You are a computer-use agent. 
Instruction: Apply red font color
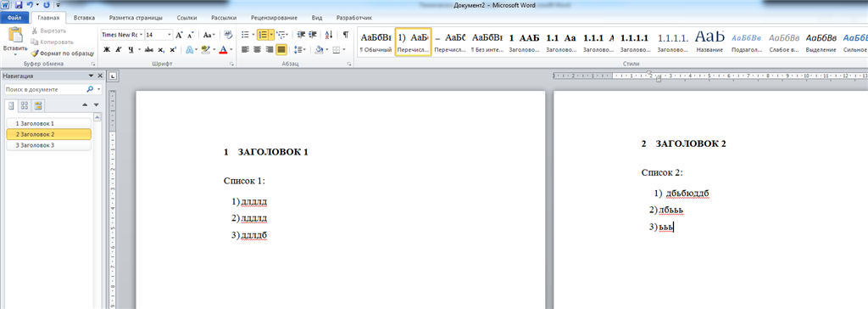(223, 50)
